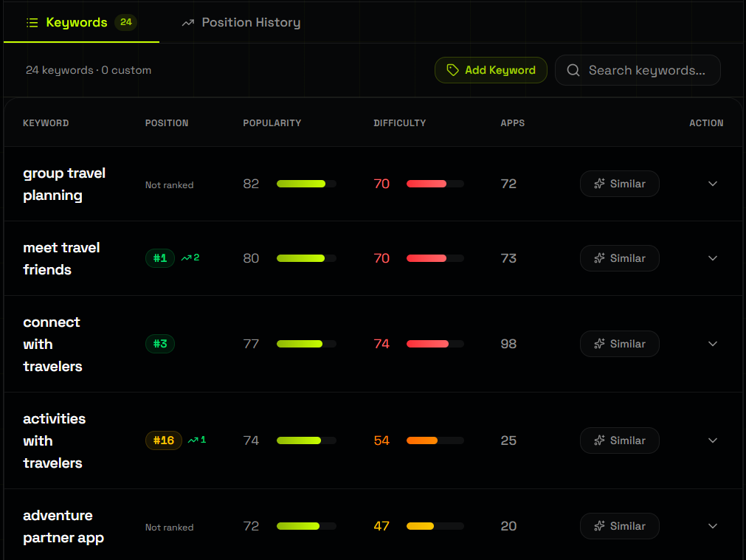Switch to the Position History tab
This screenshot has height=560, width=746.
point(241,23)
